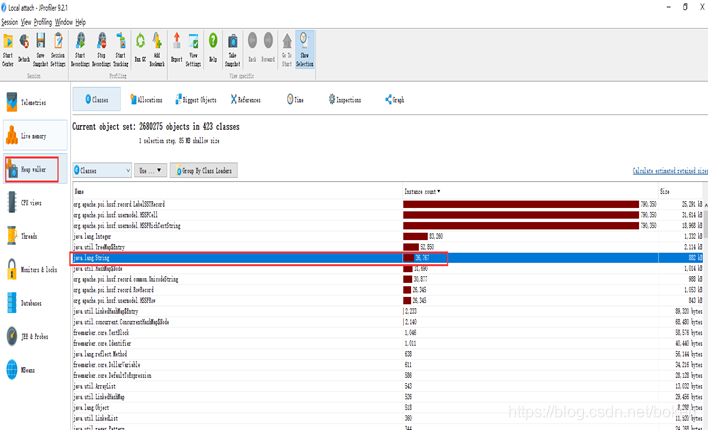
Task: Open the Live memory section
Action: pyautogui.click(x=35, y=136)
